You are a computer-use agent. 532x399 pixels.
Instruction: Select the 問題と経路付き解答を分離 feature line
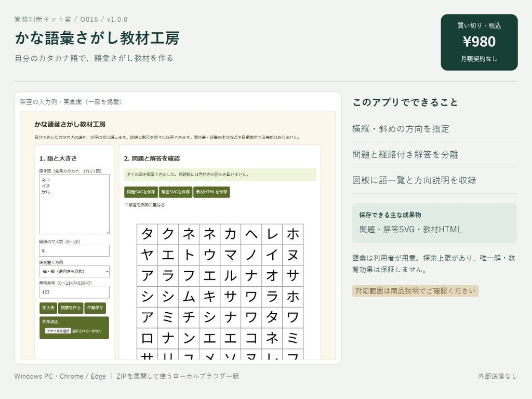tap(405, 155)
